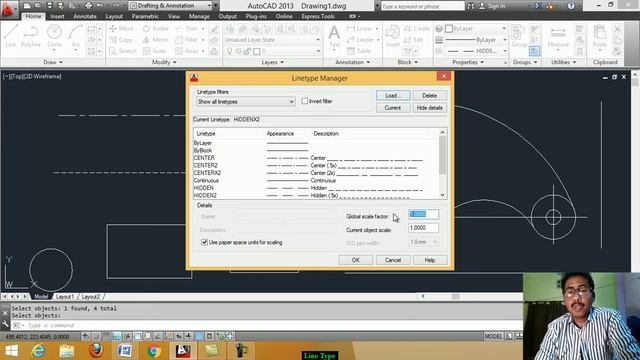The image size is (640, 360).
Task: Click the Global scale factor field
Action: coord(423,214)
